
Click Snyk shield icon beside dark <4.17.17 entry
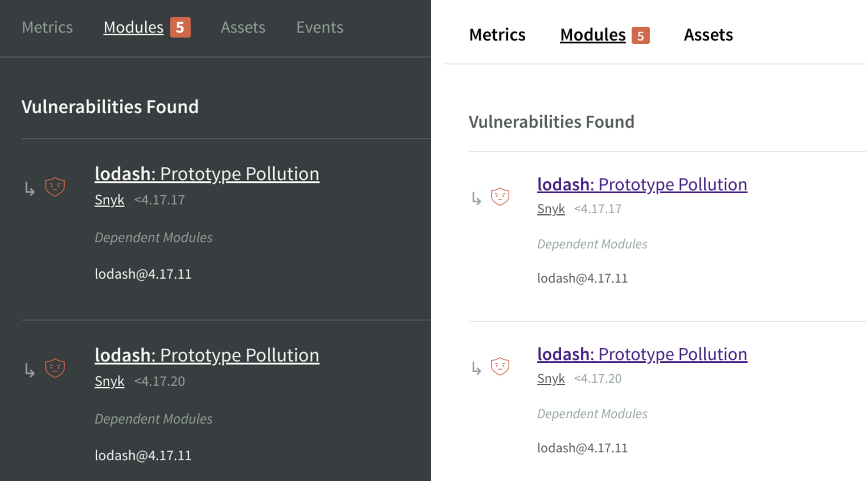pyautogui.click(x=55, y=187)
